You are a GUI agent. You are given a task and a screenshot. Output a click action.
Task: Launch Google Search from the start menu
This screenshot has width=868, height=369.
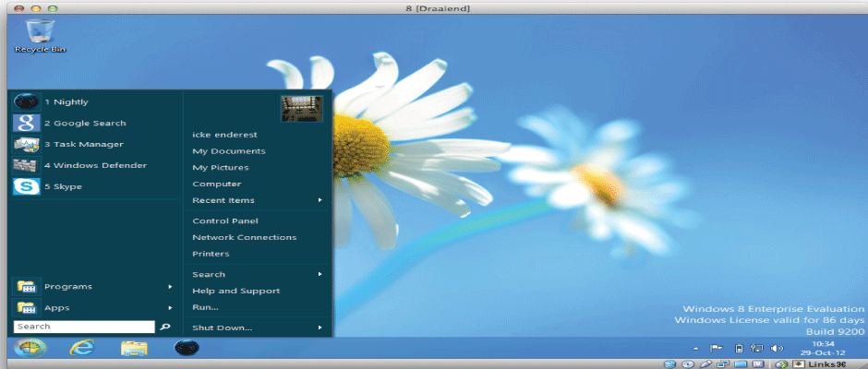(95, 124)
